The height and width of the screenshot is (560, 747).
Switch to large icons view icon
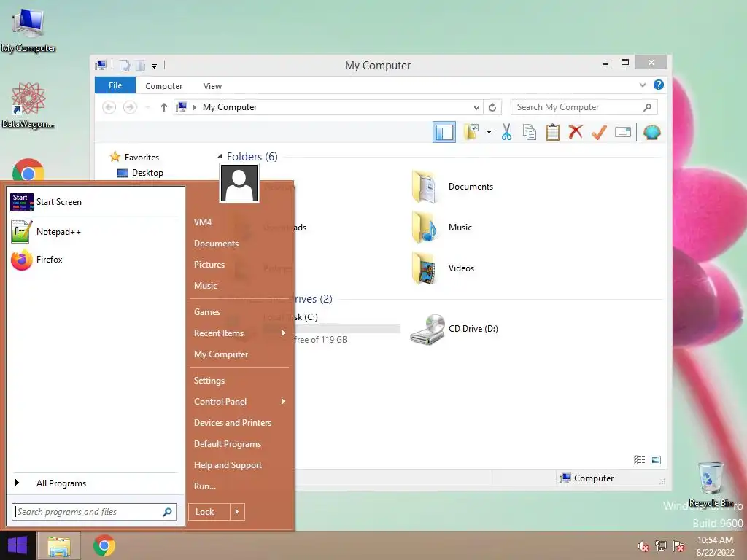pyautogui.click(x=656, y=460)
